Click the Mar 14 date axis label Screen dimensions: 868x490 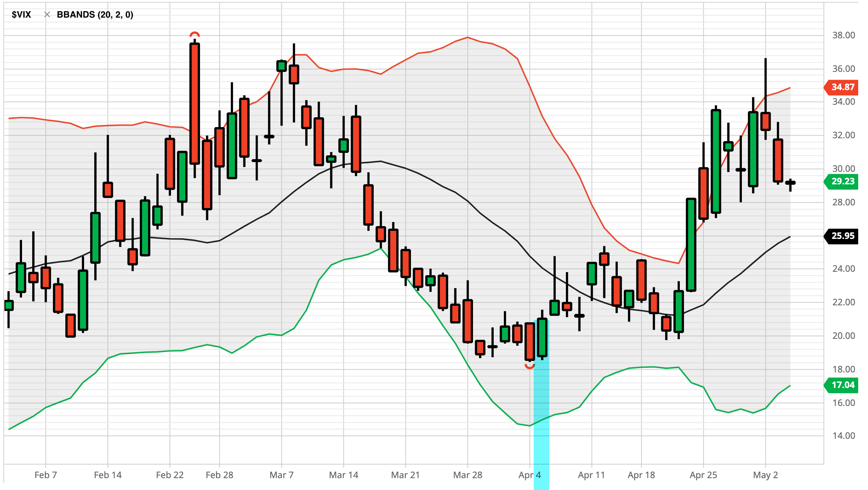pos(343,475)
